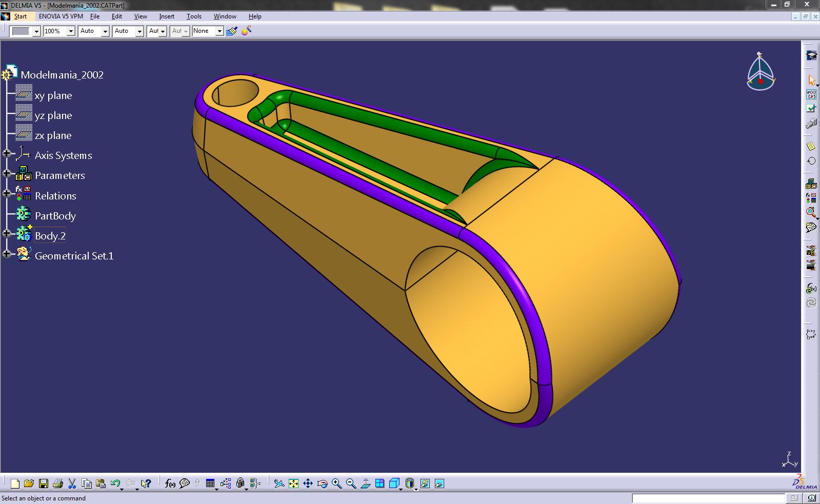Image resolution: width=820 pixels, height=504 pixels.
Task: Open the Design Table icon
Action: point(210,483)
